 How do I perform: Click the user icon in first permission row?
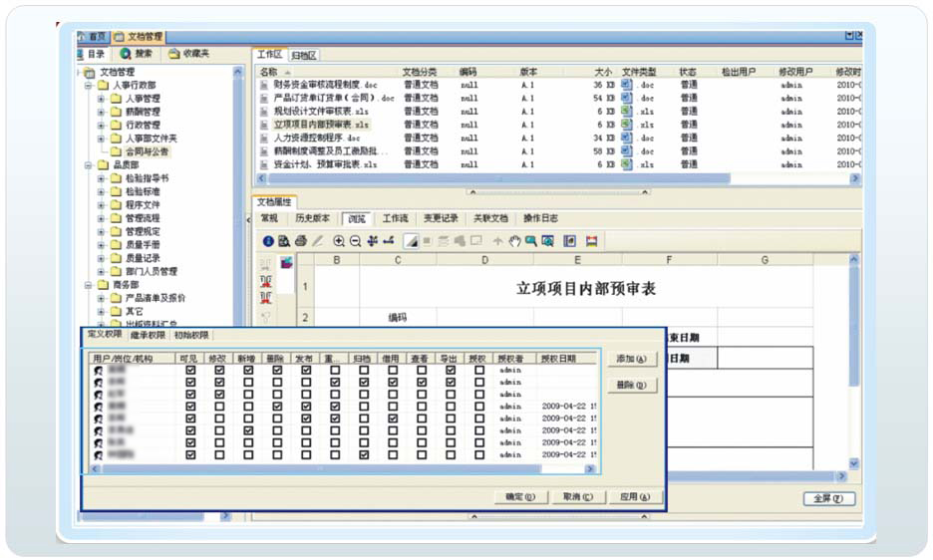[99, 370]
